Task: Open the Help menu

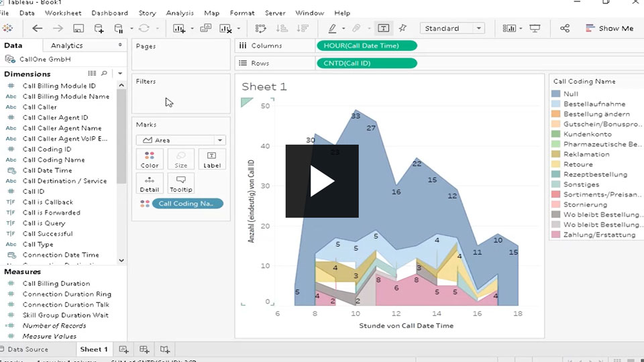Action: [x=342, y=13]
